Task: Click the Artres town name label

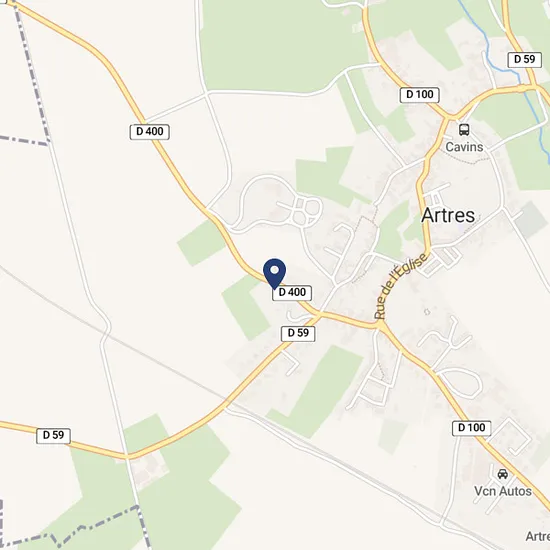Action: click(x=448, y=215)
